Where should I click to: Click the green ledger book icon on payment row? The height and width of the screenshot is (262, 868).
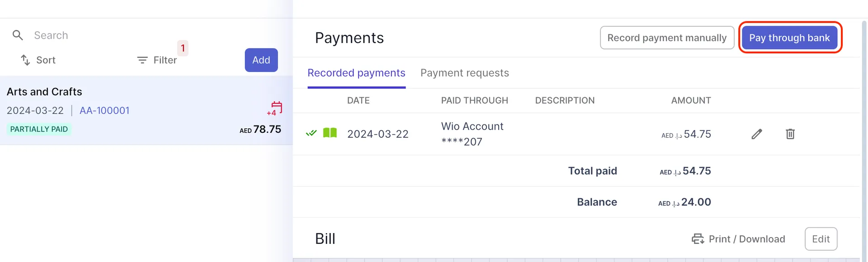[x=330, y=133]
